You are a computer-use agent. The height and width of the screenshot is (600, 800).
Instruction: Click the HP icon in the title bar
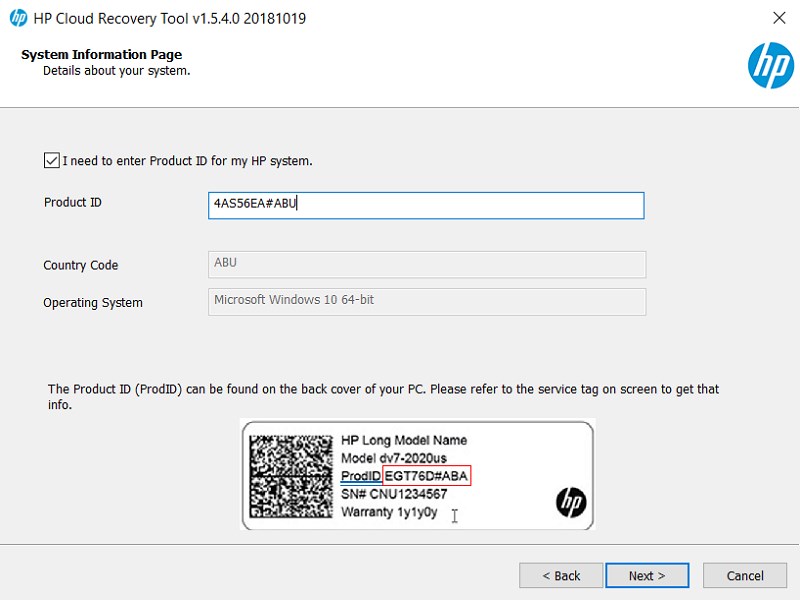pos(18,18)
